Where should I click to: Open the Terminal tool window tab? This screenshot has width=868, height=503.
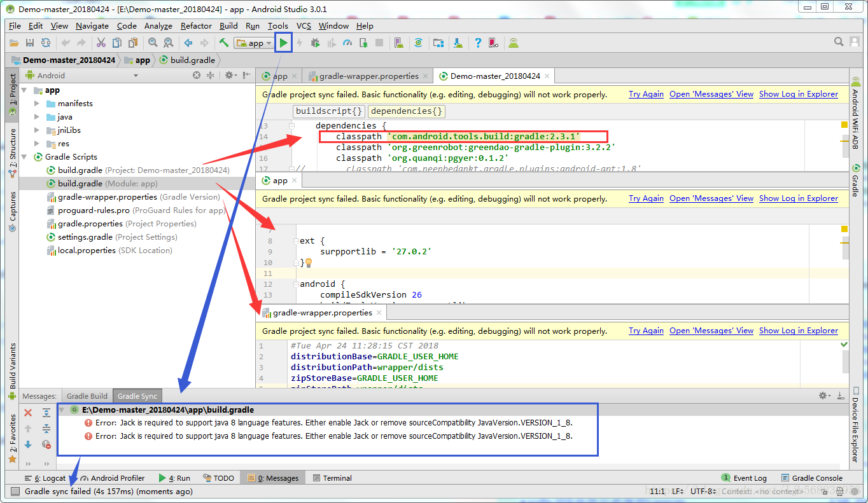click(x=331, y=478)
